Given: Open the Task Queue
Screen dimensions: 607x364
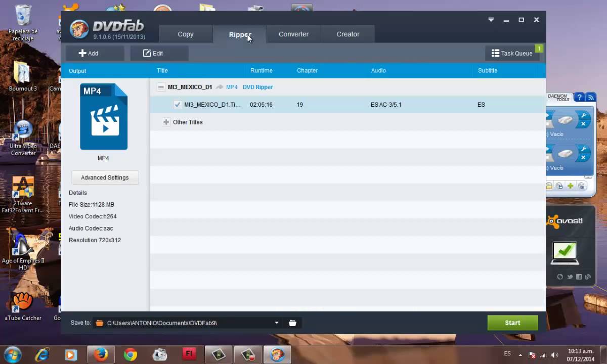Looking at the screenshot, I should [512, 53].
